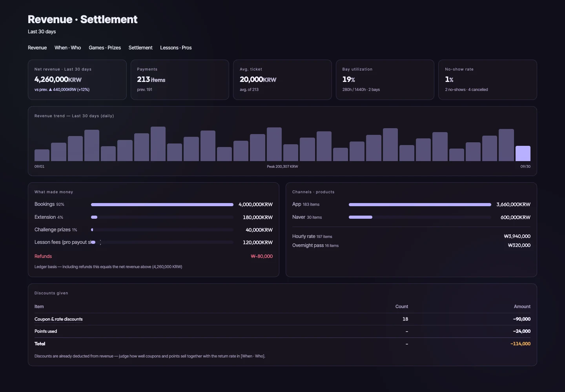Click the Extension 4% progress bar
Image resolution: width=565 pixels, height=392 pixels.
162,217
